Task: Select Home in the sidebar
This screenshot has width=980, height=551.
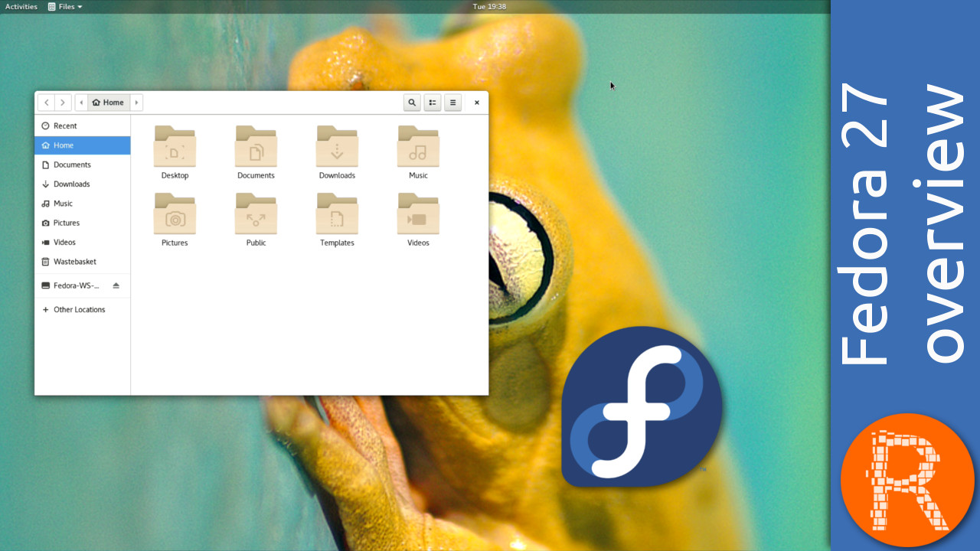Action: click(83, 145)
